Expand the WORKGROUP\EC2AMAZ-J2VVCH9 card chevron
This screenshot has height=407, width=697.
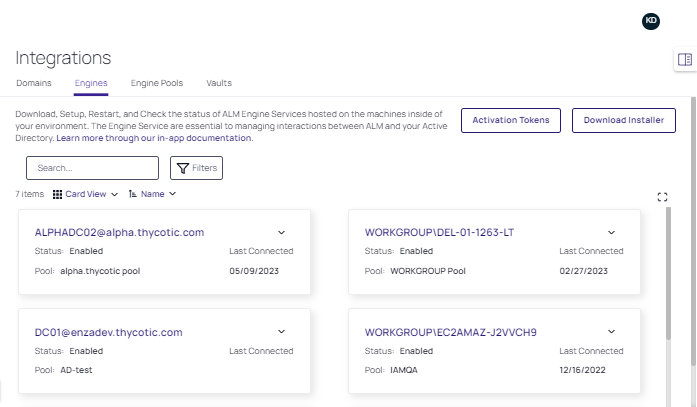pyautogui.click(x=611, y=332)
